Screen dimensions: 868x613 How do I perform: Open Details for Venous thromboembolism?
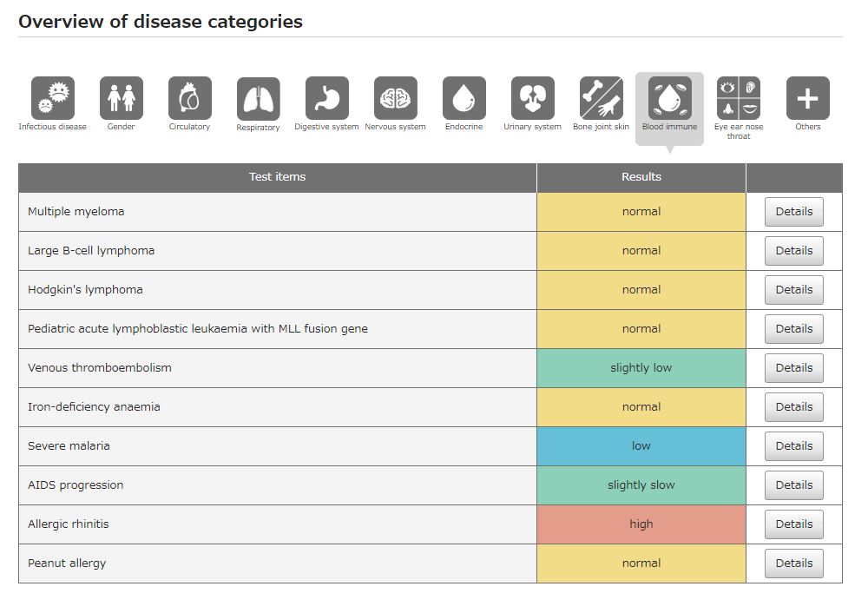click(x=793, y=367)
